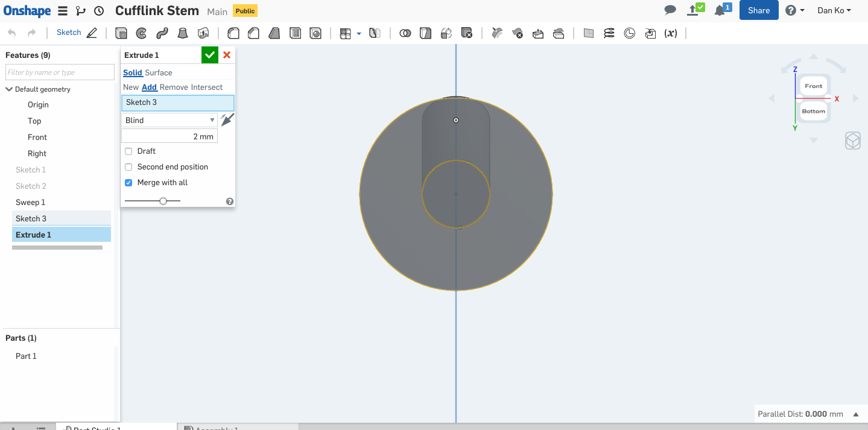Click the blue Share button
This screenshot has width=868, height=430.
point(758,10)
